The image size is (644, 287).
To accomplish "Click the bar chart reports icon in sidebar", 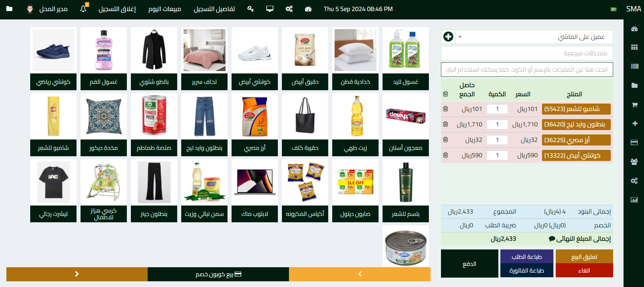I will point(634,200).
